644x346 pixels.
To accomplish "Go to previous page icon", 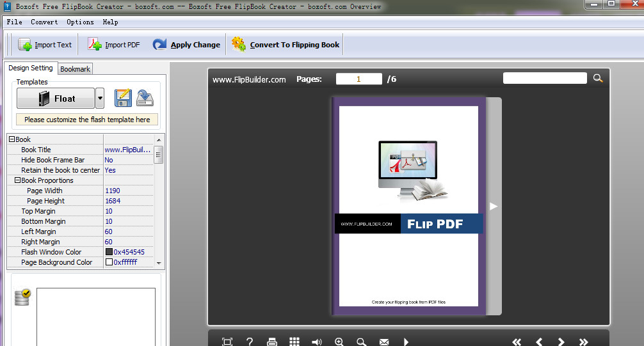I will click(539, 342).
